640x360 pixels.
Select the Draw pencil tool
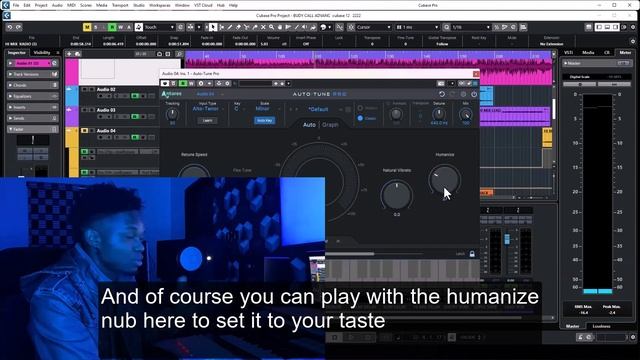(230, 27)
